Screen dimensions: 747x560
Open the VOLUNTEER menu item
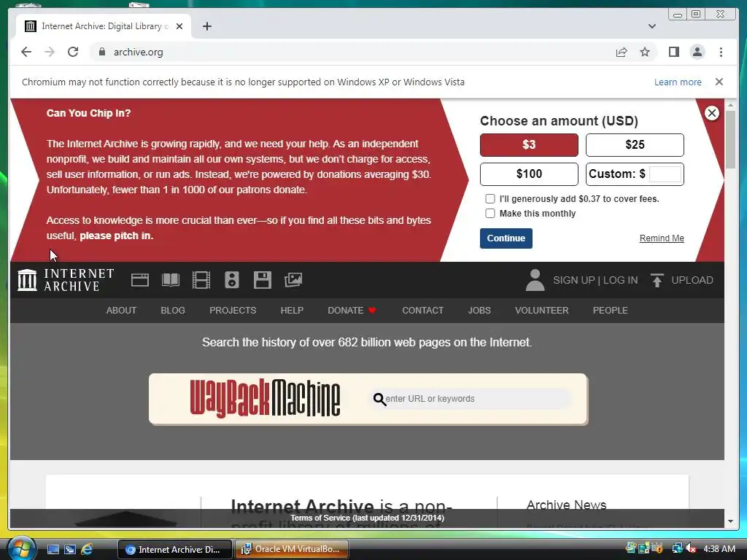(x=542, y=311)
